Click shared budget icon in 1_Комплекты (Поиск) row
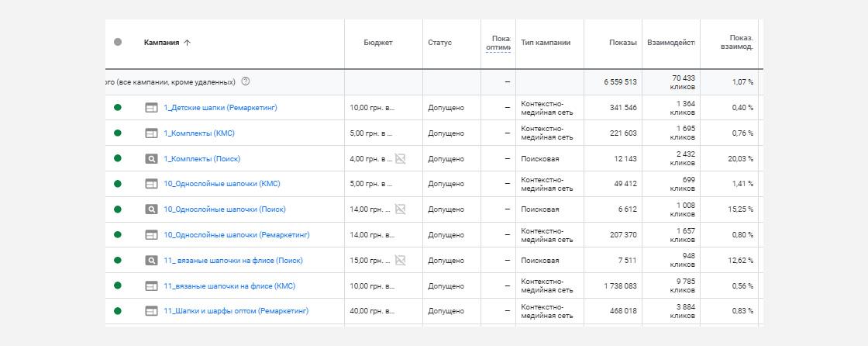Image resolution: width=868 pixels, height=346 pixels. [400, 158]
